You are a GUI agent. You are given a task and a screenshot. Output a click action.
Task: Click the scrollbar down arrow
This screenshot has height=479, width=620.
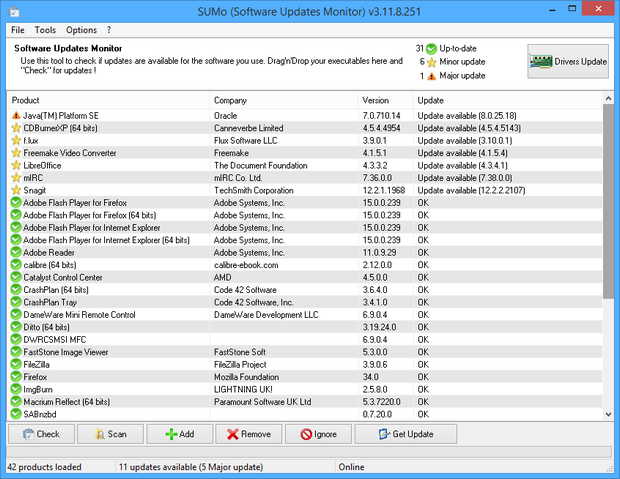click(x=608, y=415)
